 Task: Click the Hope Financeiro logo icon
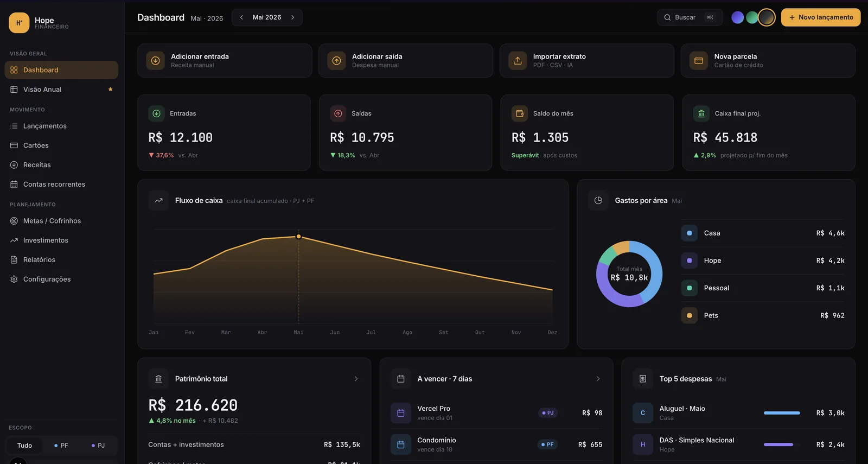(x=19, y=23)
